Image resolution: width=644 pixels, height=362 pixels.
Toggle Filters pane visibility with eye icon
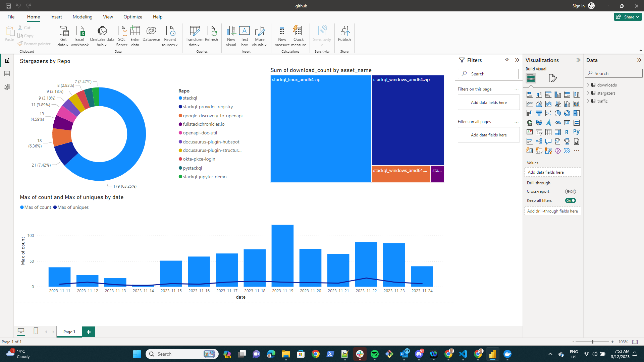click(507, 60)
